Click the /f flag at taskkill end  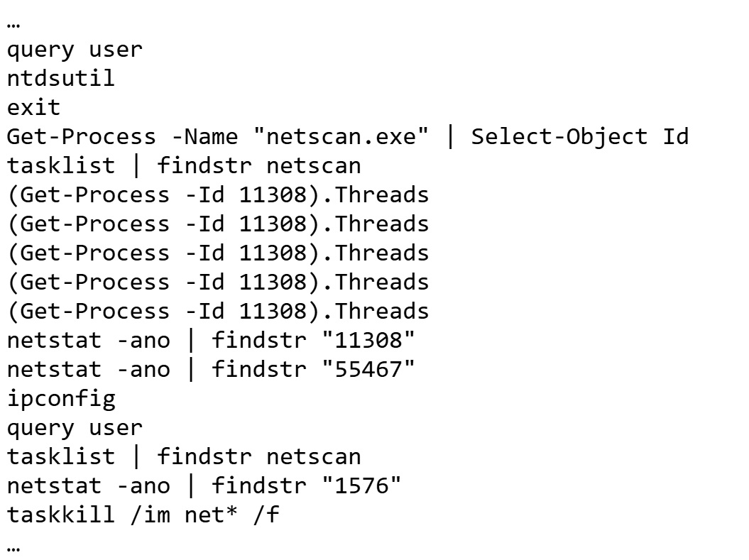266,515
